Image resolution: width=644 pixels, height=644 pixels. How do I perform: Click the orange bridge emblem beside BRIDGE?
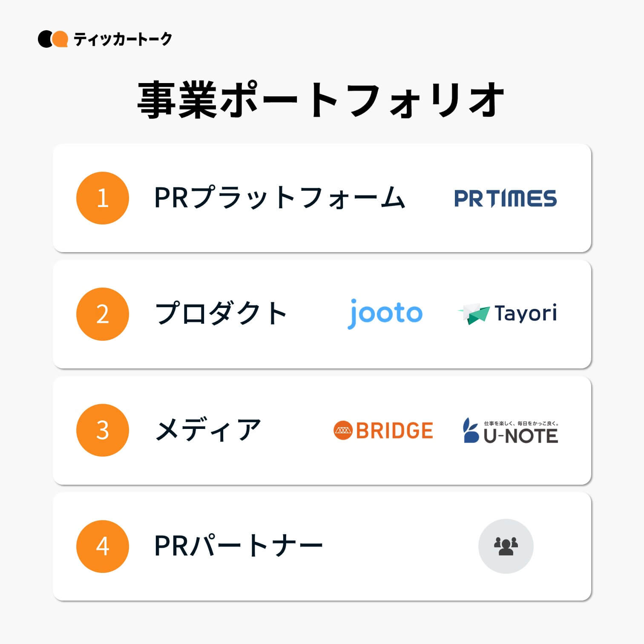tap(343, 430)
